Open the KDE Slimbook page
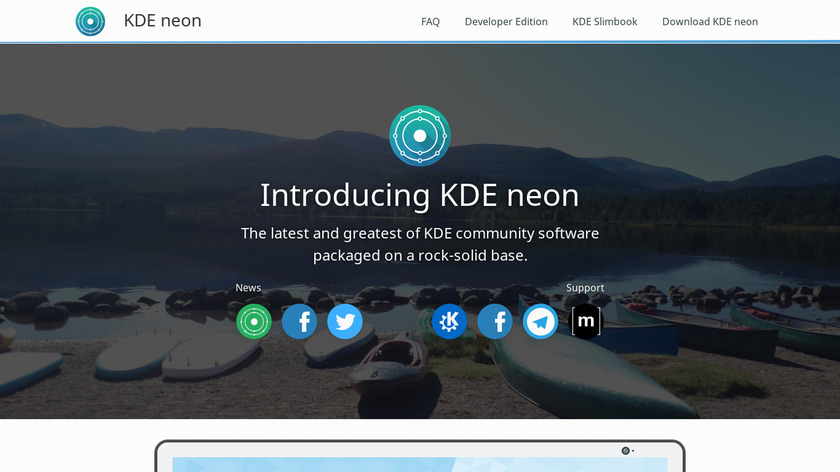This screenshot has width=840, height=472. click(605, 21)
